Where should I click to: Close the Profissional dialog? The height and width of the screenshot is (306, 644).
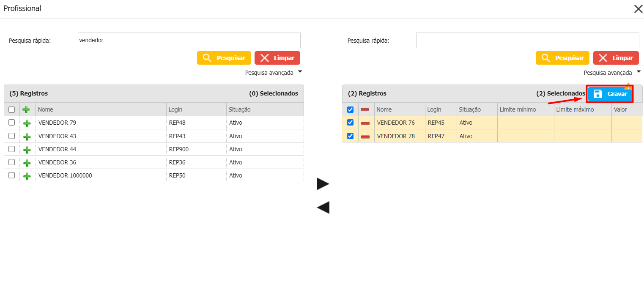638,9
